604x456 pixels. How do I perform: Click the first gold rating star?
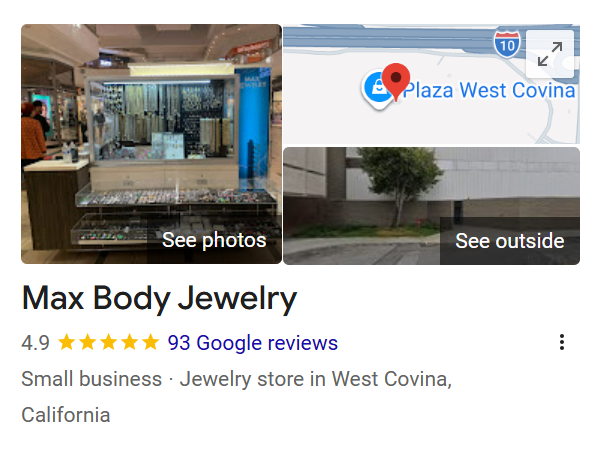[67, 342]
